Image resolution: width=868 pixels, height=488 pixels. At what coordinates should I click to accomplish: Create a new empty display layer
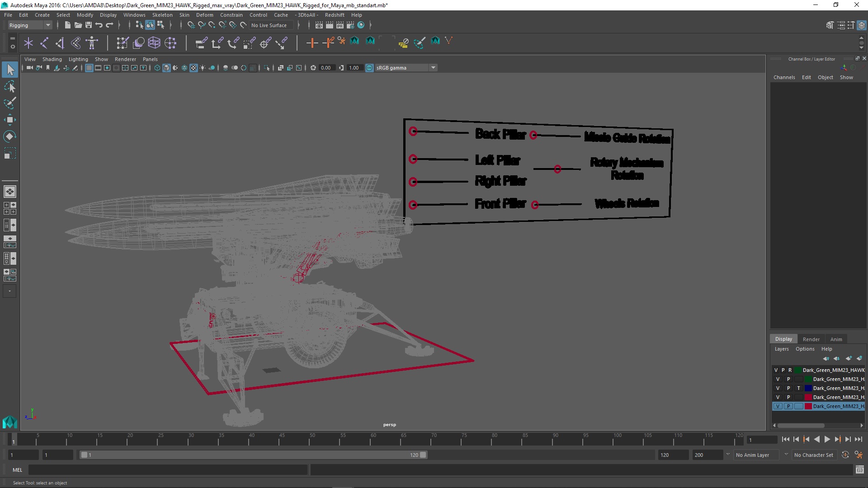click(849, 358)
